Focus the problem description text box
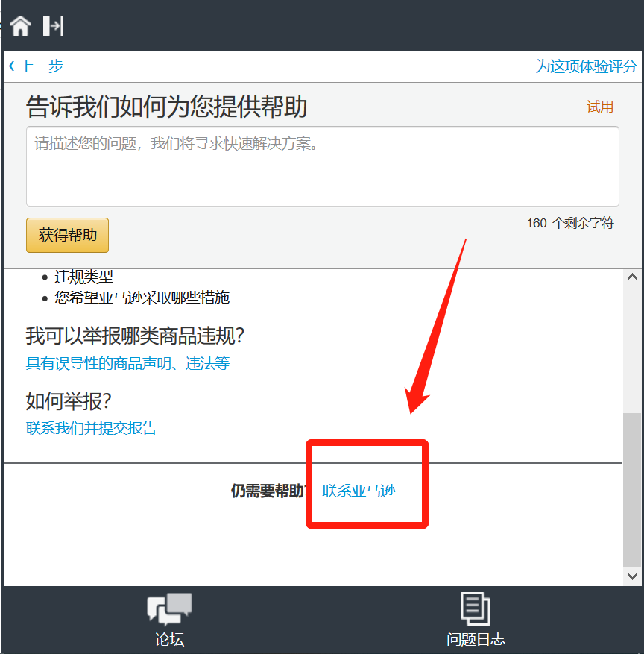This screenshot has height=654, width=644. (x=322, y=166)
